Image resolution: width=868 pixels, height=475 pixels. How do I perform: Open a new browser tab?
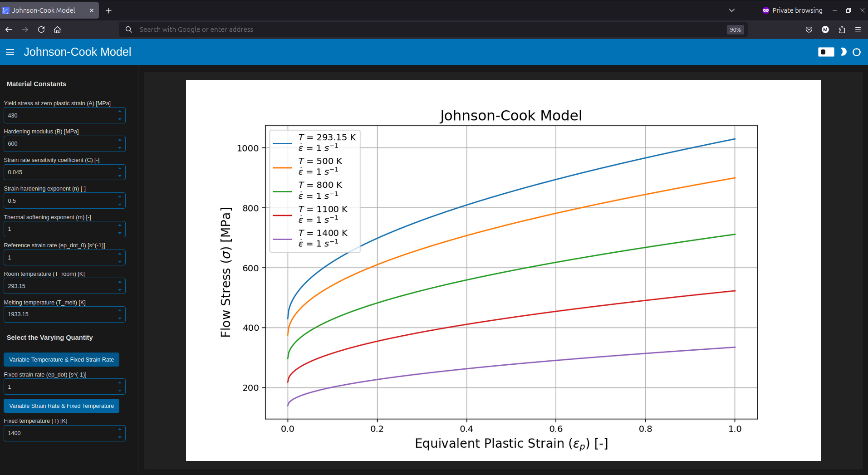tap(108, 10)
